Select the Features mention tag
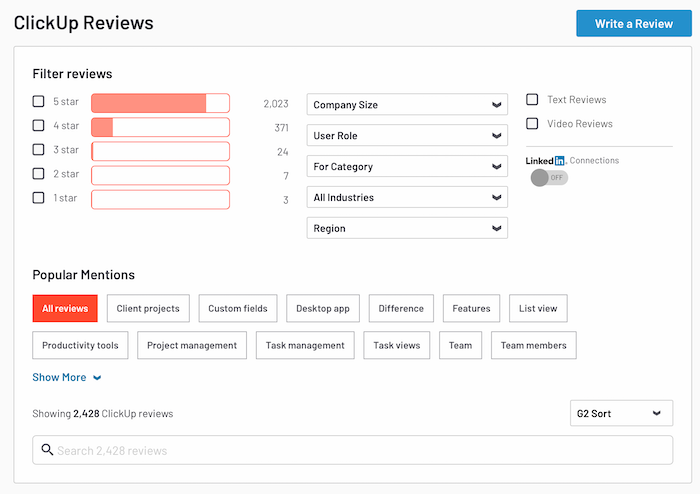Screen dimensions: 700x494 click(471, 308)
